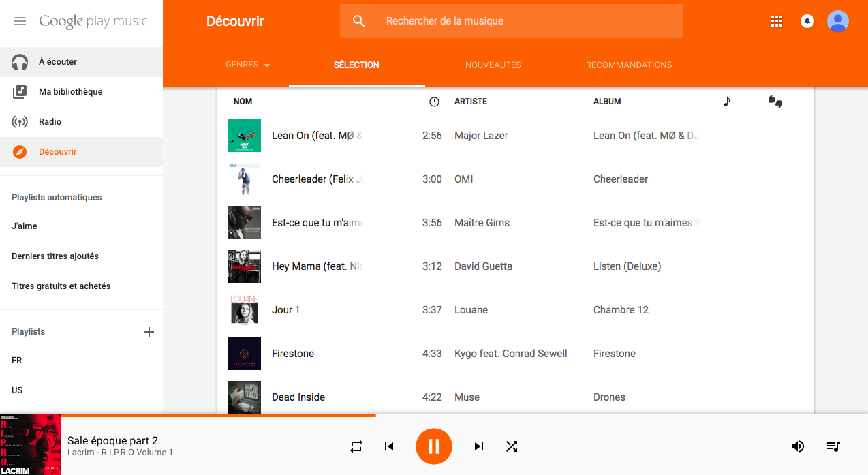Open artist Major Lazer
868x475 pixels.
click(482, 136)
